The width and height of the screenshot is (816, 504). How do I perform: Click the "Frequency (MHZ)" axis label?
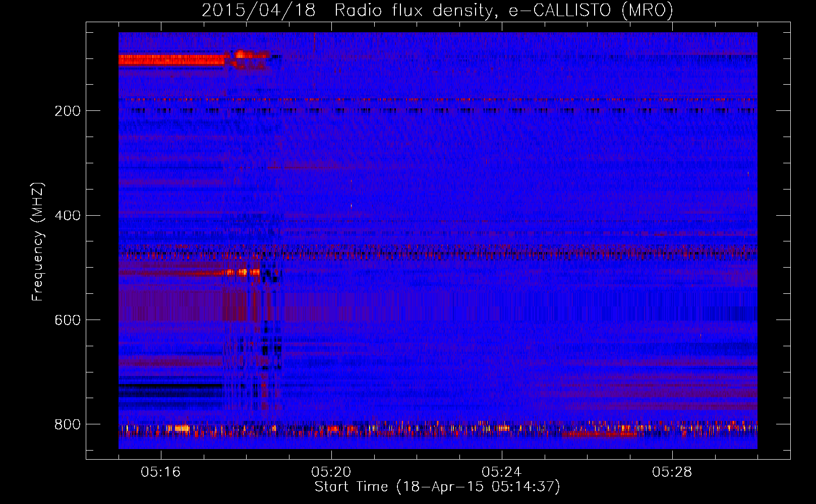38,242
